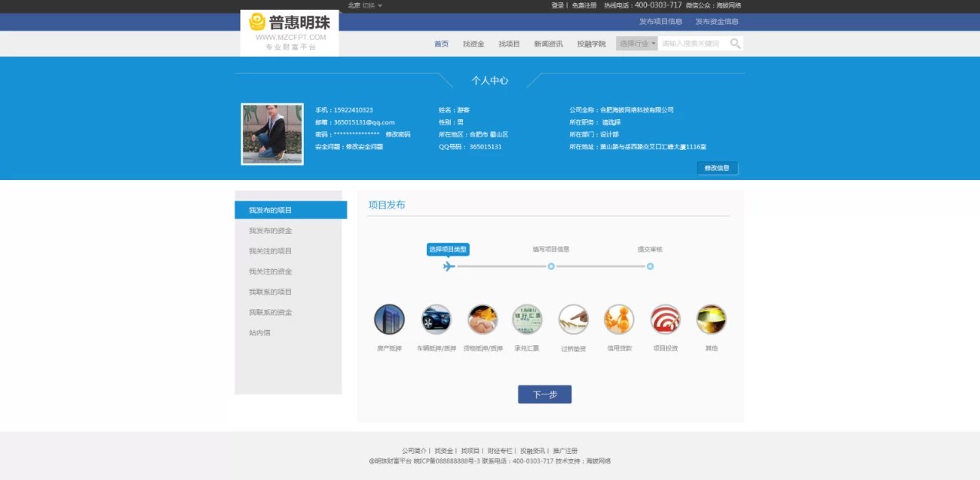Pick the 货物抵押/质押 handshake icon
The image size is (980, 480).
482,319
